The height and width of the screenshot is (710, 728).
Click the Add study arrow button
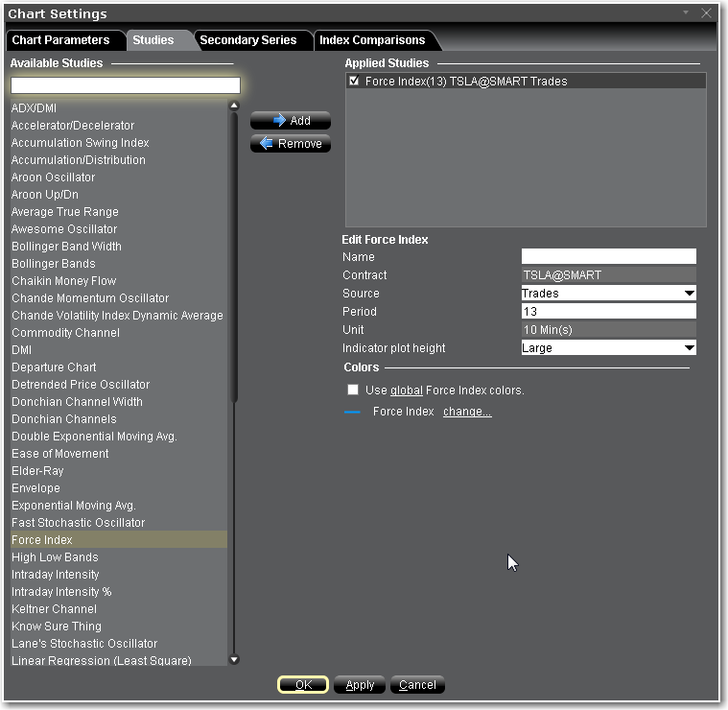[x=290, y=121]
